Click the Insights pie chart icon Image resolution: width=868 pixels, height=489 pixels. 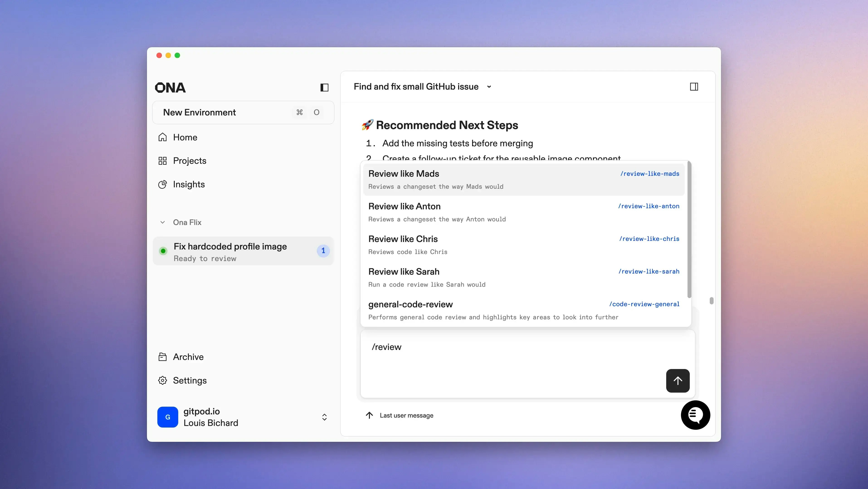tap(162, 184)
